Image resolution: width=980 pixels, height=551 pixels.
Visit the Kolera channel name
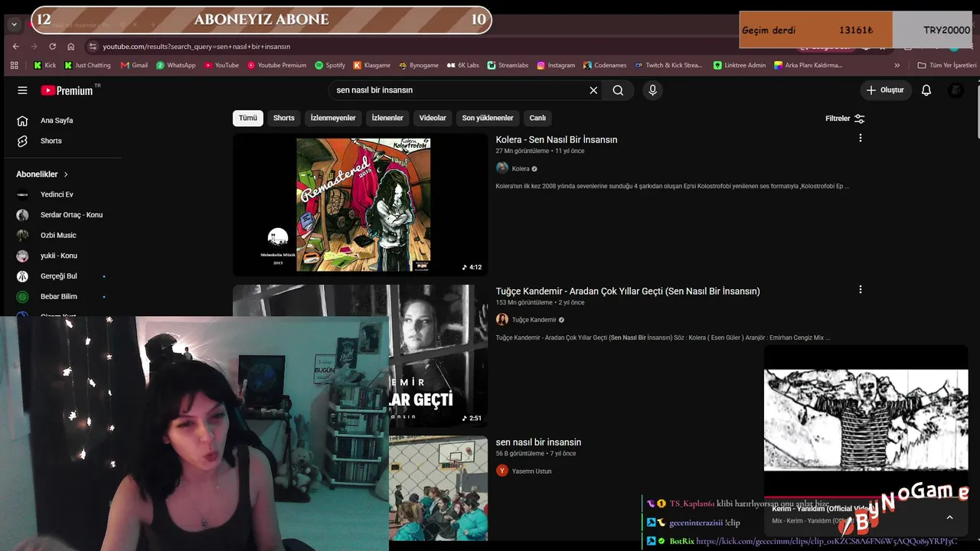pos(521,168)
